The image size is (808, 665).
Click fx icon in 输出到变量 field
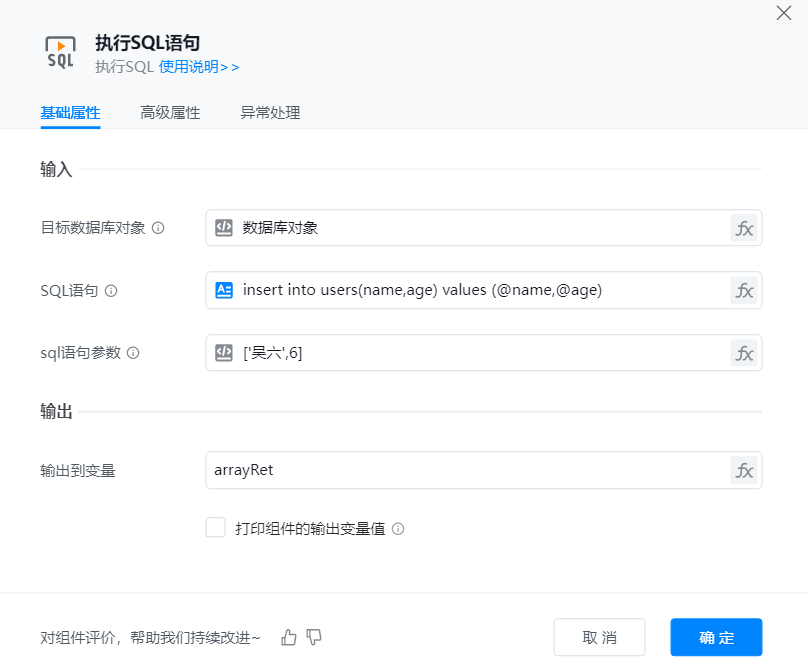click(x=744, y=470)
